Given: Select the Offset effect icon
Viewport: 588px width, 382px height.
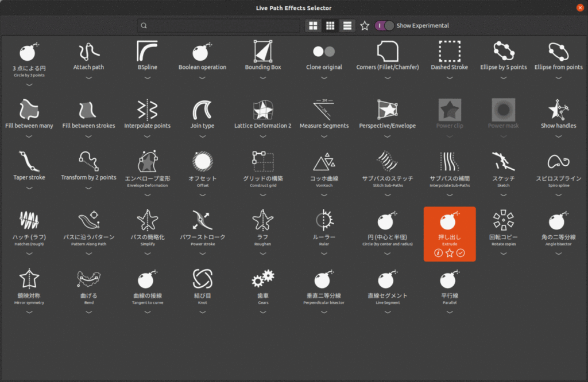Looking at the screenshot, I should click(203, 161).
